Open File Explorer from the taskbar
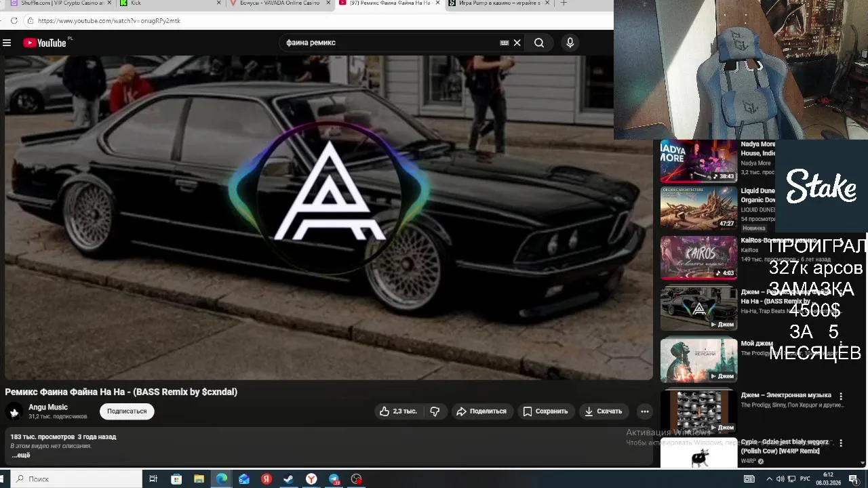Viewport: 868px width, 488px height. [199, 479]
